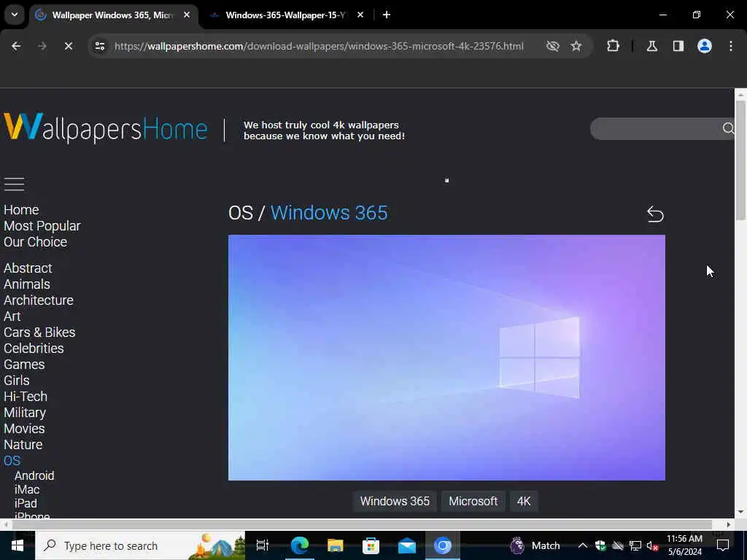
Task: Select the Nature category
Action: coord(23,445)
